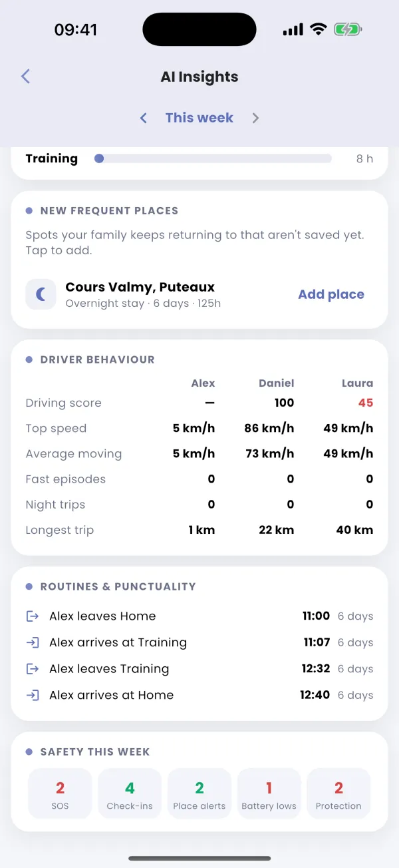The height and width of the screenshot is (868, 399).
Task: Open the SOS safety tile
Action: pos(60,793)
